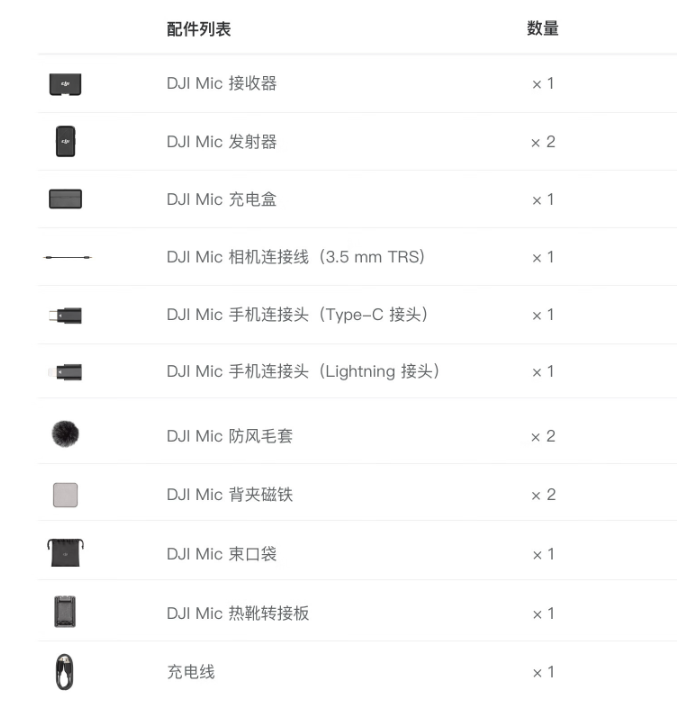Select the Lightning phone adapter icon
Image resolution: width=680 pixels, height=712 pixels.
65,372
